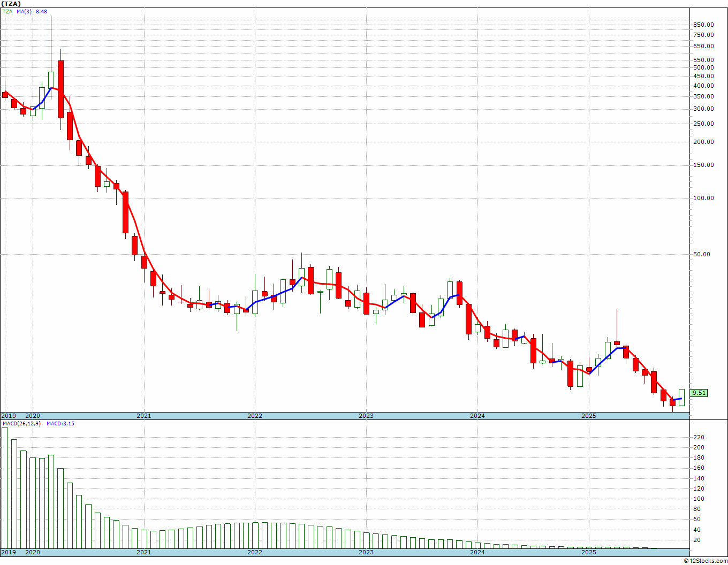Click the tallest first MACD histogram bar
The image size is (728, 565).
pos(5,488)
